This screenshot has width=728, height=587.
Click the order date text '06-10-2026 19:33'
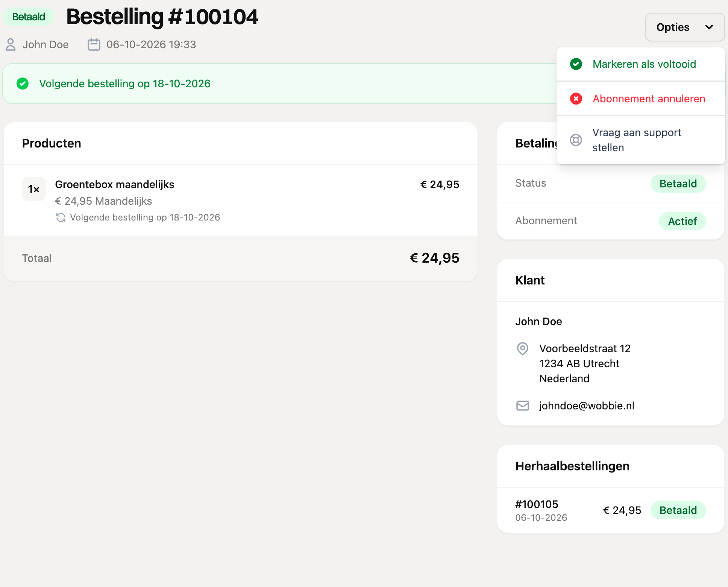tap(151, 44)
